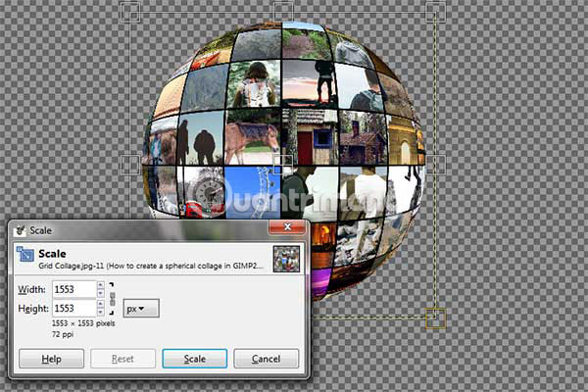
Task: Click the left-middle scale handle
Action: click(131, 165)
